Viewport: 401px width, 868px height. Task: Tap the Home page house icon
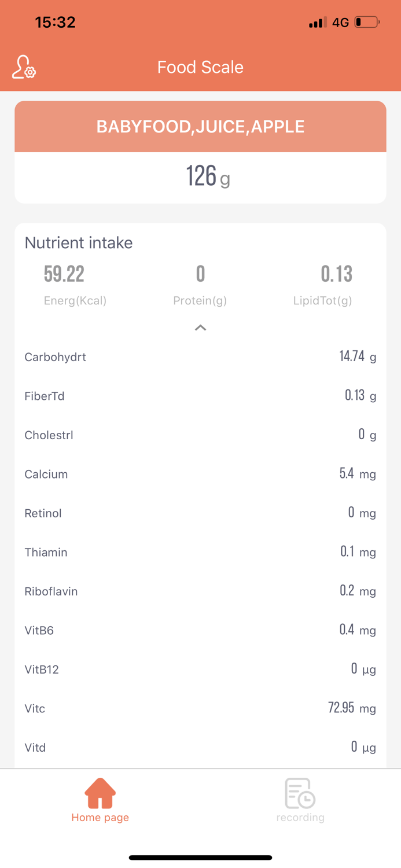100,793
